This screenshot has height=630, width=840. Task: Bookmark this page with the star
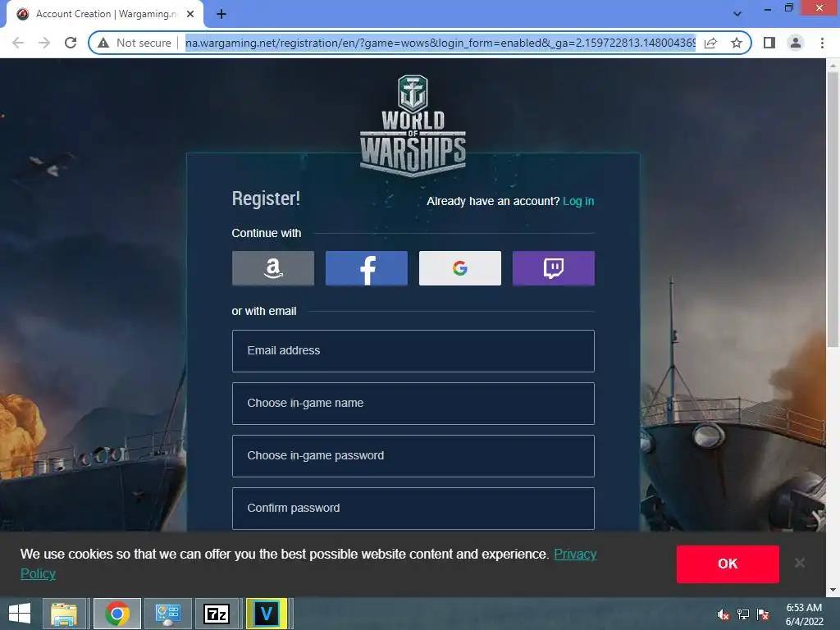pyautogui.click(x=737, y=43)
